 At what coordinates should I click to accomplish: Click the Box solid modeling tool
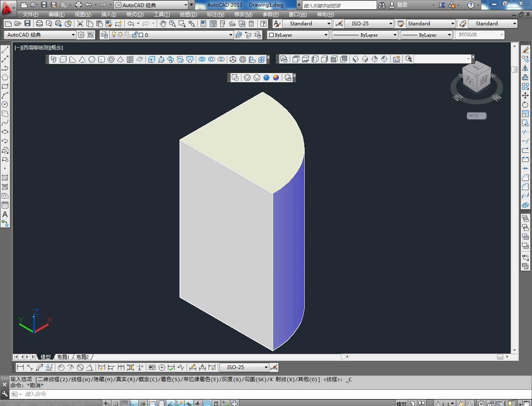click(x=63, y=59)
